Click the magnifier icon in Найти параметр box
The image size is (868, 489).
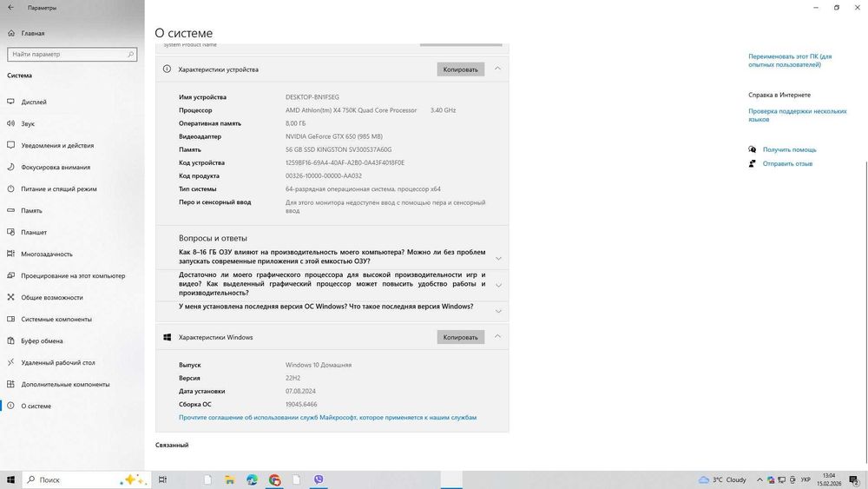pos(131,54)
